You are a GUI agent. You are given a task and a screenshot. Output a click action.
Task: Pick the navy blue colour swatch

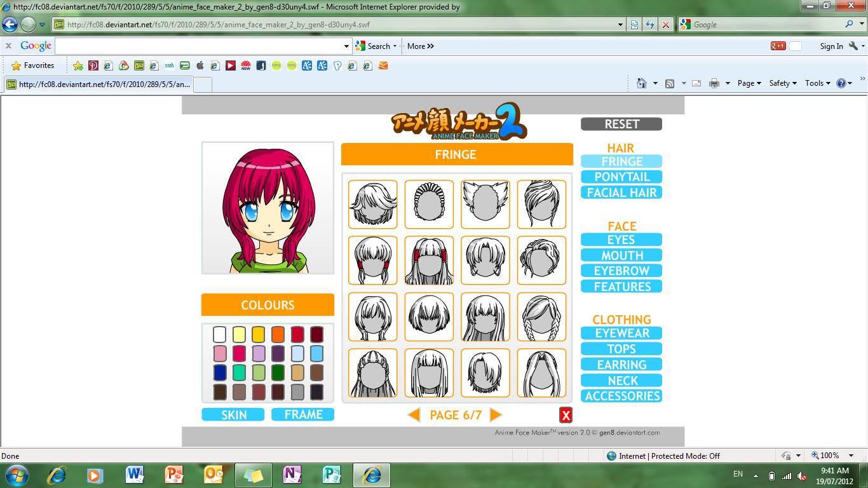tap(220, 372)
